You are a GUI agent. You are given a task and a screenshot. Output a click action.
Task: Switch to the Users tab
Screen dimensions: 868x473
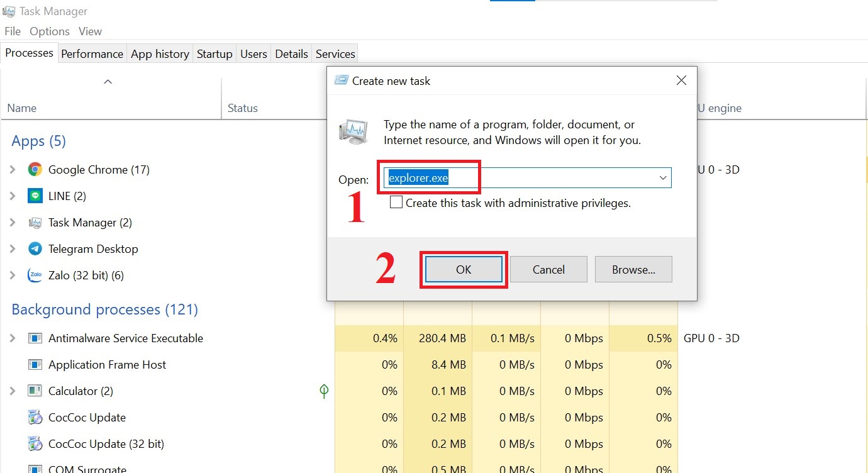(253, 53)
